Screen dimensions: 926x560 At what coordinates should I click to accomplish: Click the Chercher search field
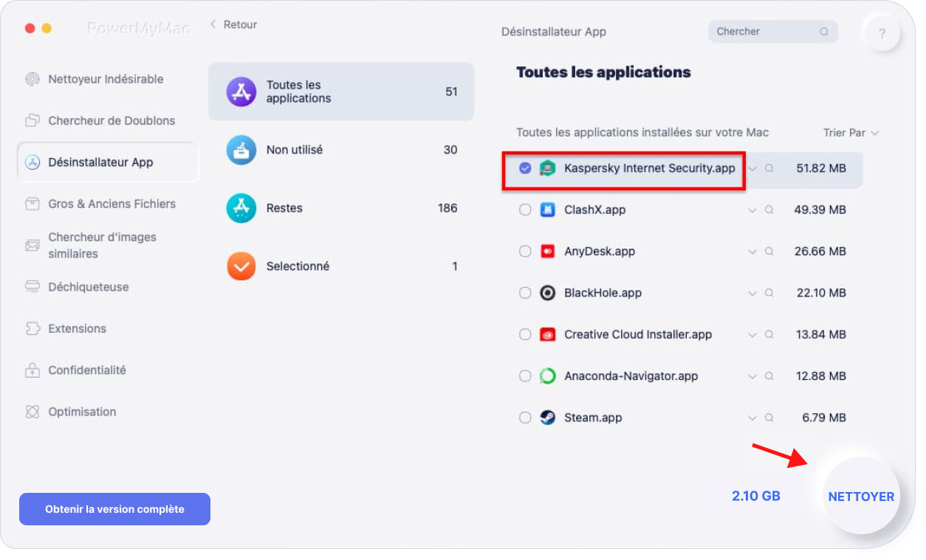click(x=764, y=32)
